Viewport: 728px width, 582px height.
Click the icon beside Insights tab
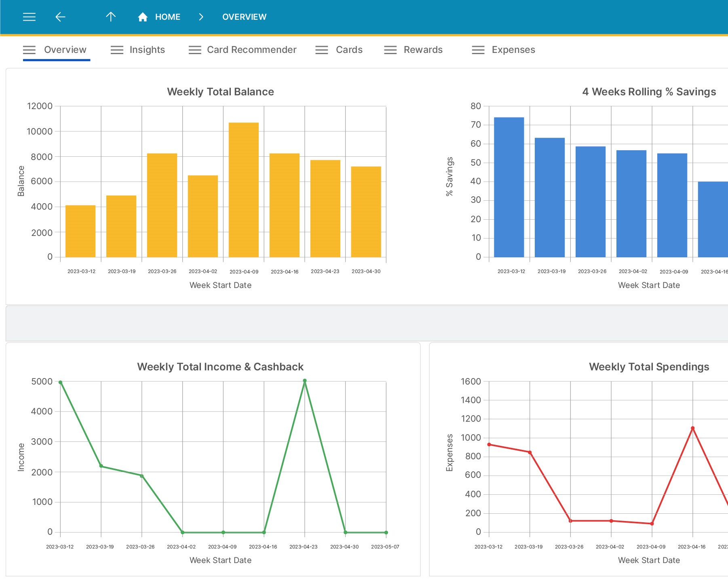click(x=117, y=50)
